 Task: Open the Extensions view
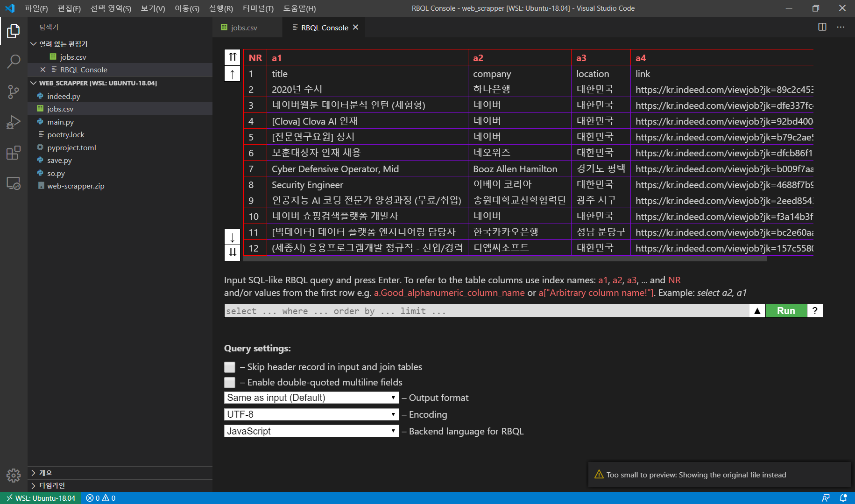pos(14,153)
